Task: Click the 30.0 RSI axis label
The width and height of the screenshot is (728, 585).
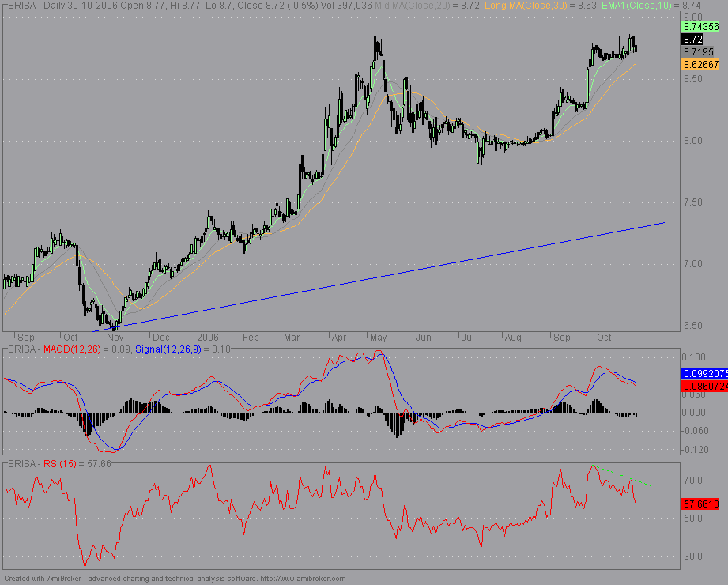Action: point(693,557)
